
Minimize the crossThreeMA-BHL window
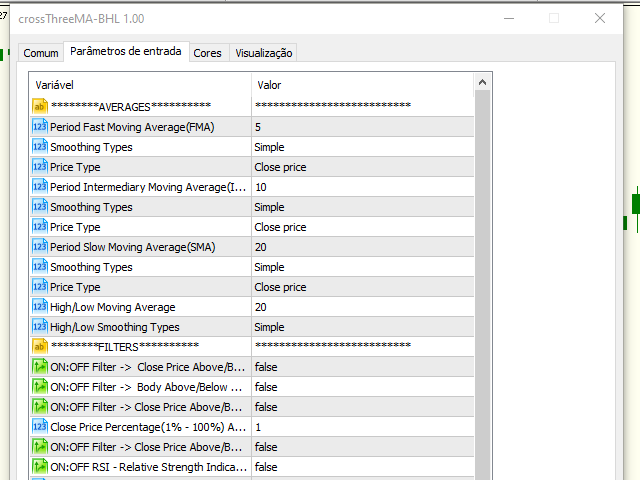click(x=509, y=18)
